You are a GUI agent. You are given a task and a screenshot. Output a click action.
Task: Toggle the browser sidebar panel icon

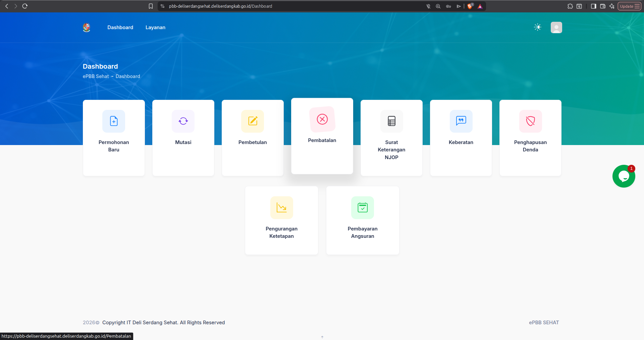click(x=593, y=6)
